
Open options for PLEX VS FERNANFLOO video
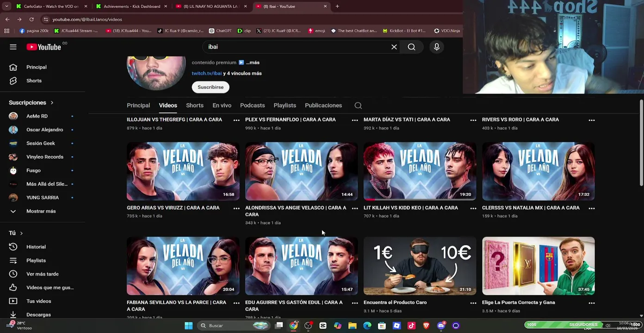[x=355, y=120]
